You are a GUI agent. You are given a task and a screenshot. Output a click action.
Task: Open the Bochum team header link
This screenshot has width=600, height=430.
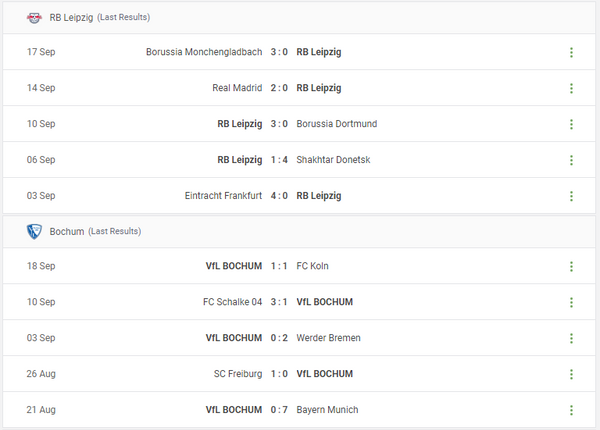coord(66,231)
